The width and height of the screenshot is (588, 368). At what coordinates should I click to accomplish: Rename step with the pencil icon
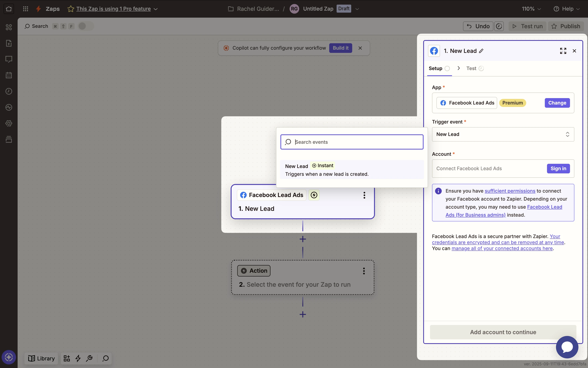[x=481, y=51]
